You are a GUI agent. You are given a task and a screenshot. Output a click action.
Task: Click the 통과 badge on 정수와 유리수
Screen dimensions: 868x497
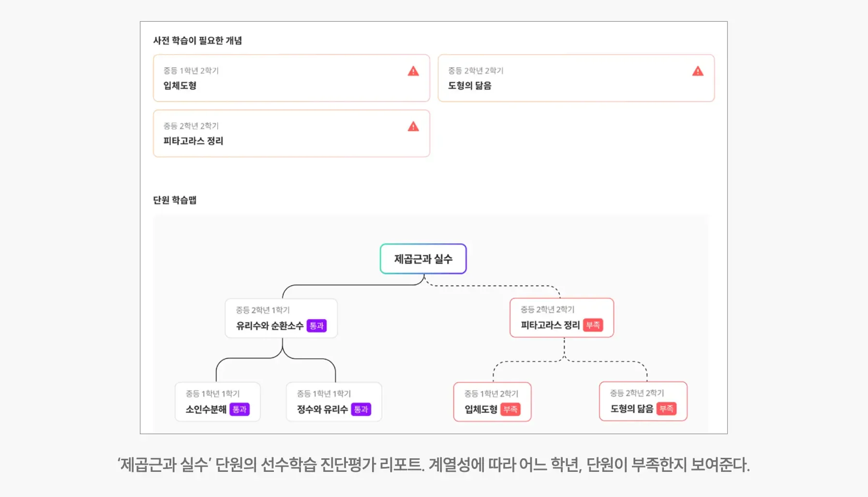point(361,409)
